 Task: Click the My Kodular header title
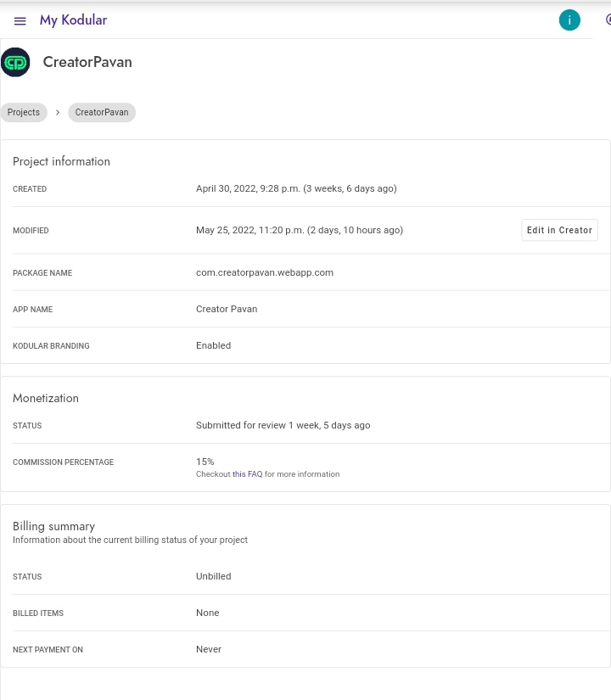click(73, 20)
